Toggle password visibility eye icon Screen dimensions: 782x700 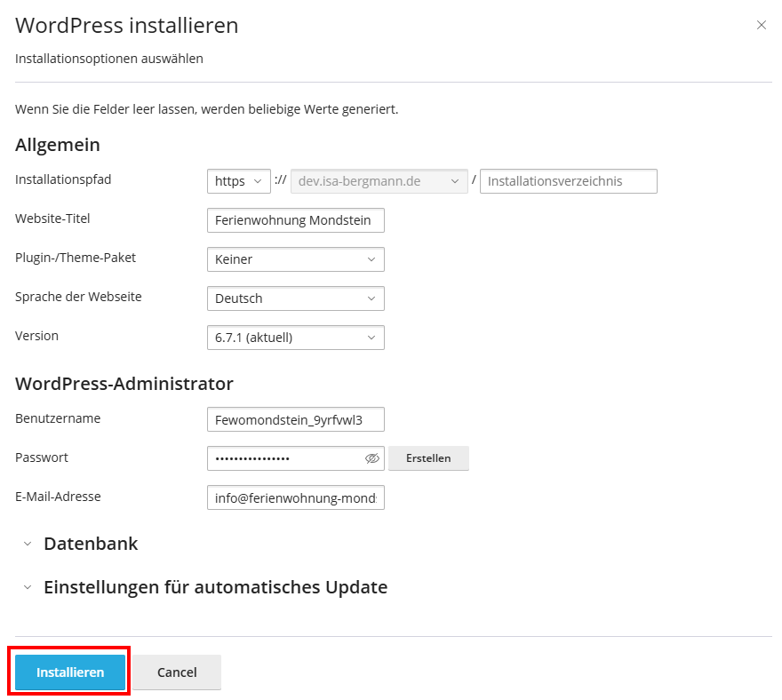[x=372, y=458]
